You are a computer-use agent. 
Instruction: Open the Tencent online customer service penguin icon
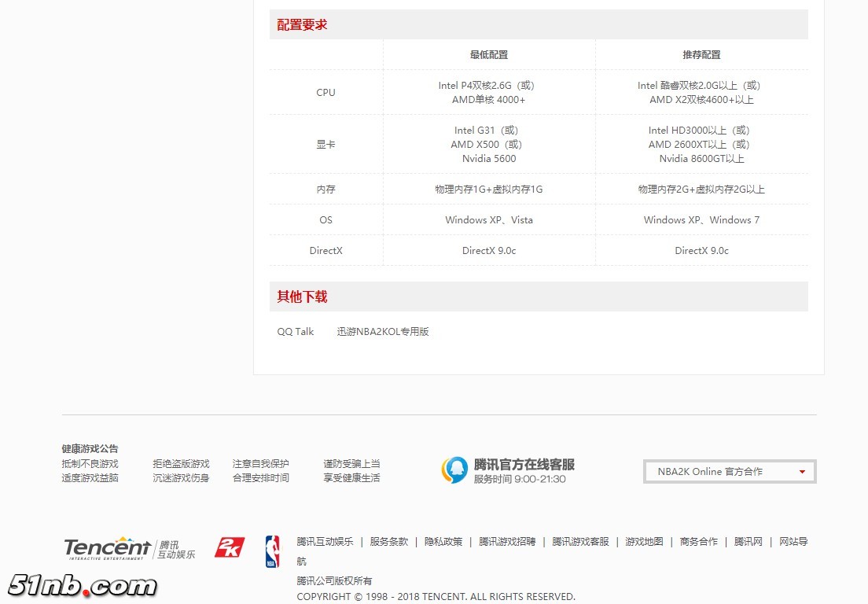[454, 470]
